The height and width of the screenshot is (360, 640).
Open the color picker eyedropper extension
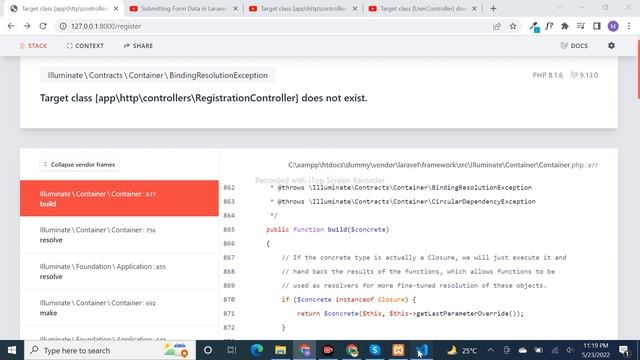[534, 27]
